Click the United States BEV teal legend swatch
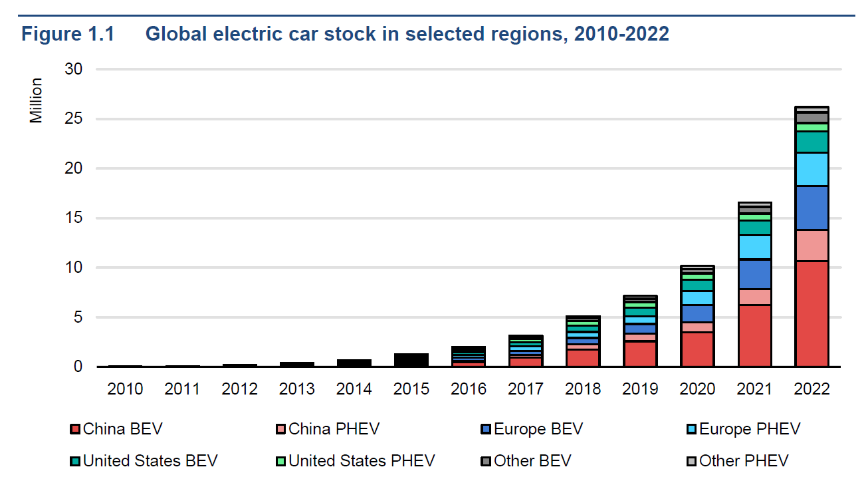 click(75, 461)
